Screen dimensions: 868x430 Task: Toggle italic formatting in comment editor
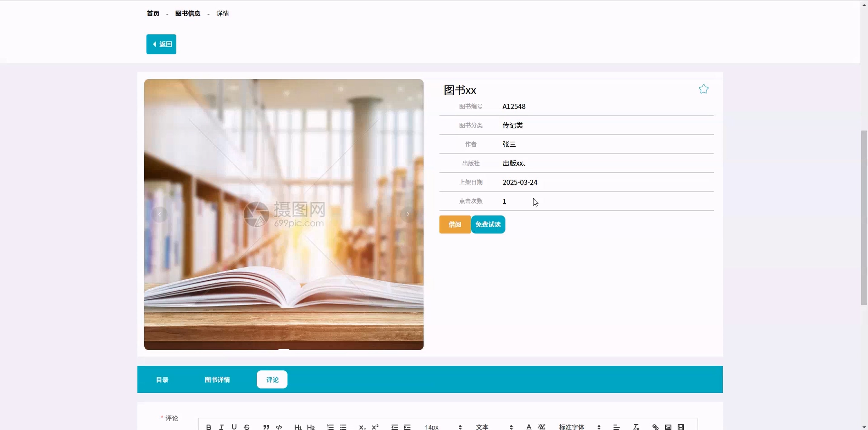(x=221, y=427)
